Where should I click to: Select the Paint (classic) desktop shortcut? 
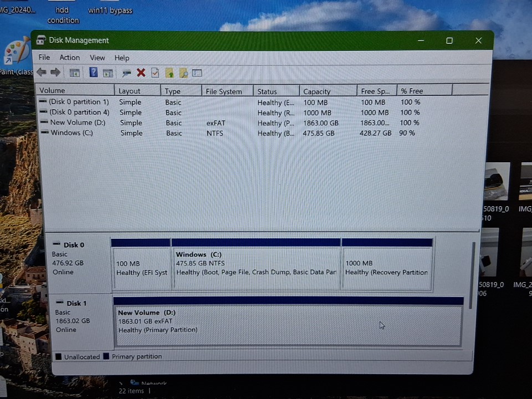click(x=16, y=56)
